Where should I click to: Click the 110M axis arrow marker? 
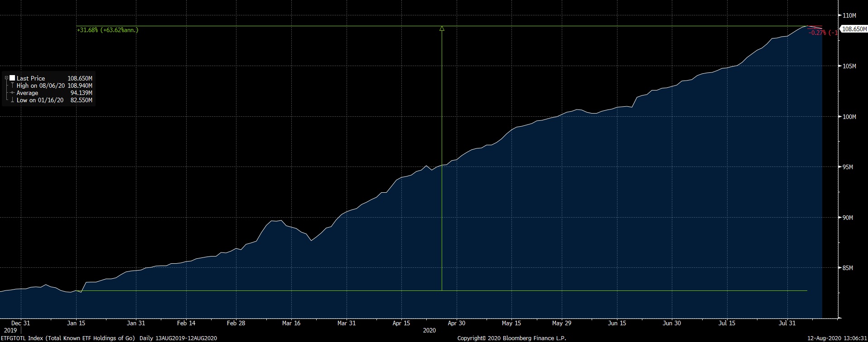839,15
